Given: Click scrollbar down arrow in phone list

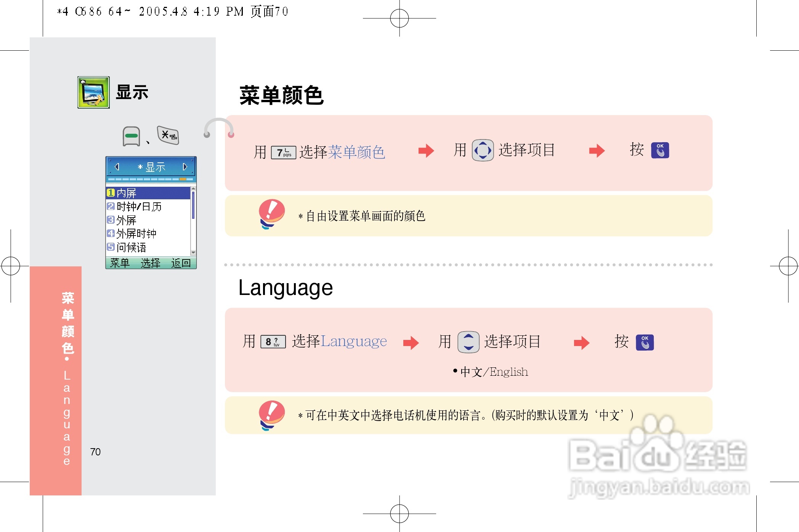Looking at the screenshot, I should pyautogui.click(x=193, y=253).
